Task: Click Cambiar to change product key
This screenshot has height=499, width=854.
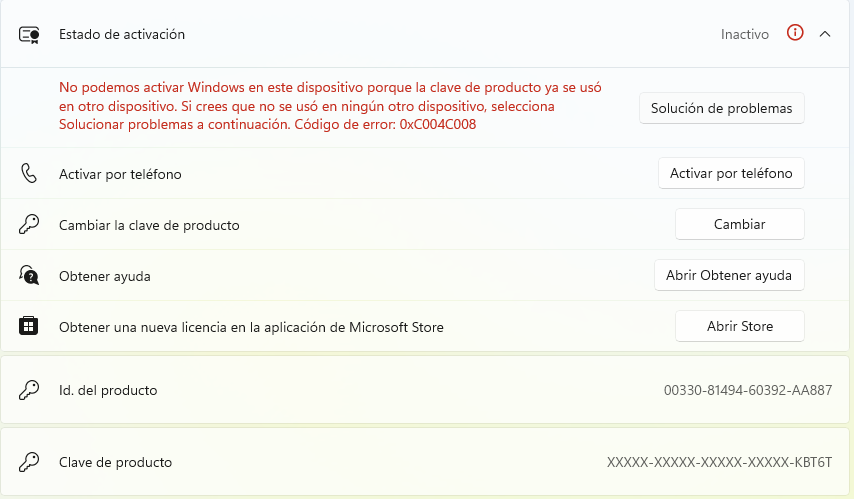Action: pos(740,224)
